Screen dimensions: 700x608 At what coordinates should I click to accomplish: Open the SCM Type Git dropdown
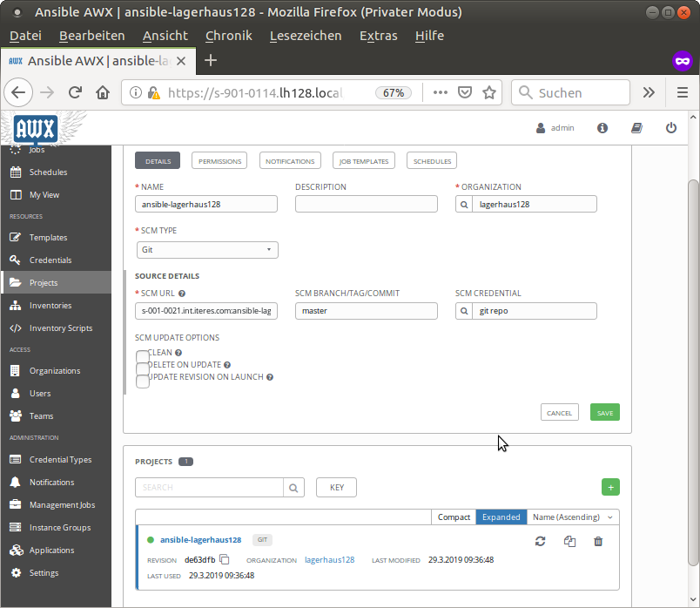coord(207,250)
